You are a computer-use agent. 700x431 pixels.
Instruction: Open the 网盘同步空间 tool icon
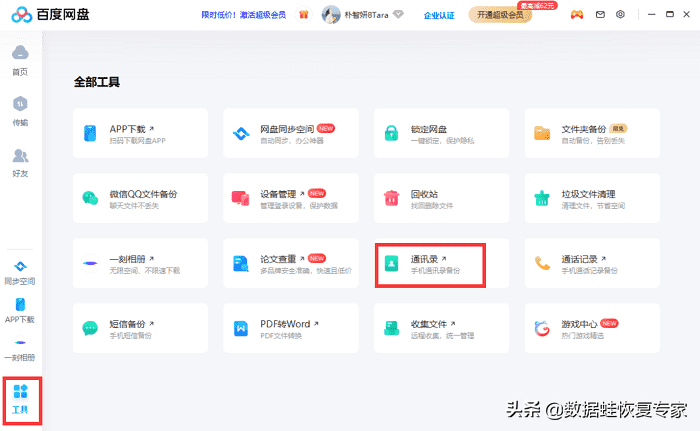click(x=241, y=134)
